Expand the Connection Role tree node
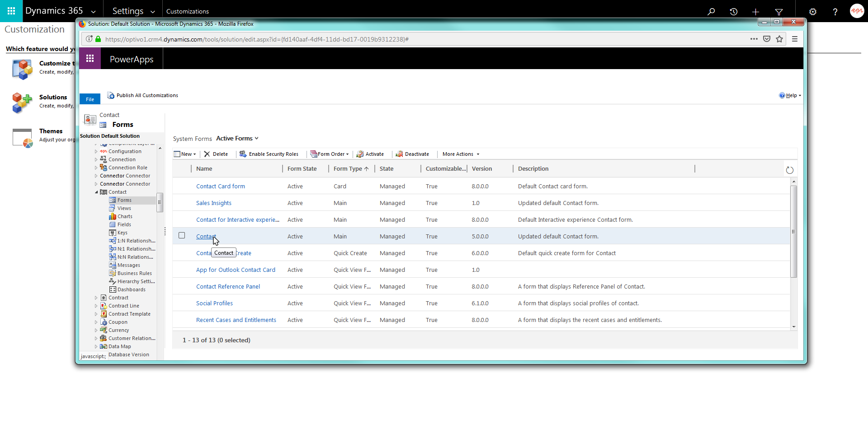 pos(96,168)
